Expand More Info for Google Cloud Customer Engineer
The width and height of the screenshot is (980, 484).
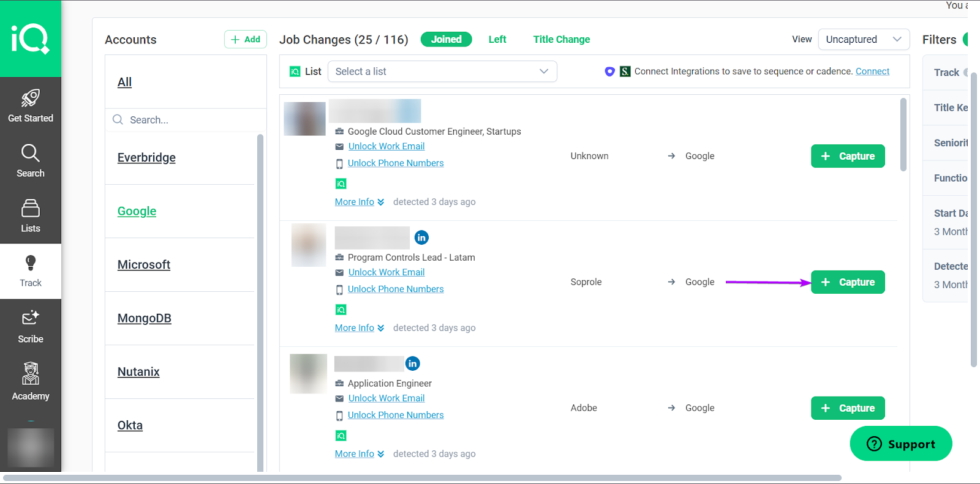coord(360,202)
